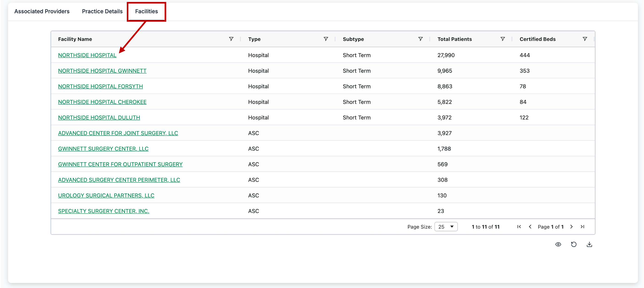Screen dimensions: 644x288
Task: Go to the next page chevron
Action: tap(571, 227)
